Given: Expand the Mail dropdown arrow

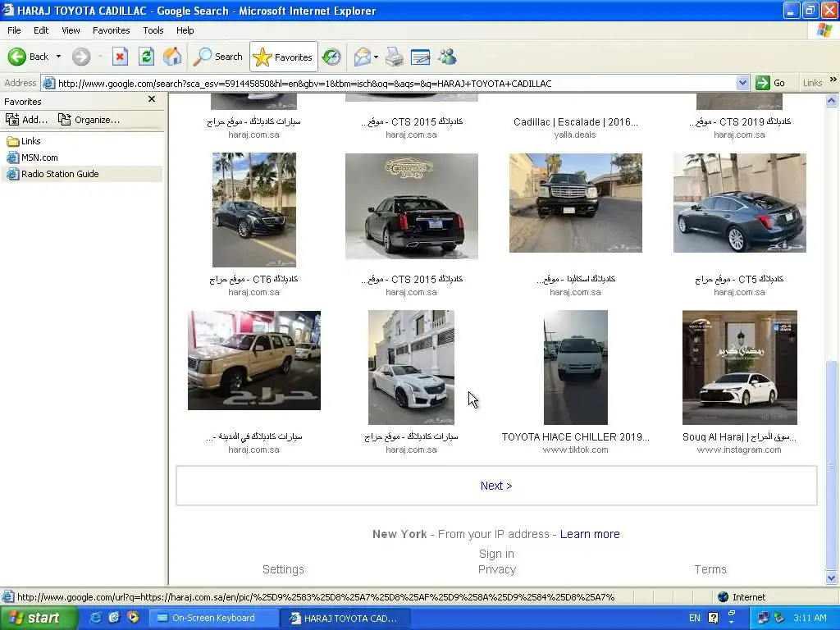Looking at the screenshot, I should 376,57.
